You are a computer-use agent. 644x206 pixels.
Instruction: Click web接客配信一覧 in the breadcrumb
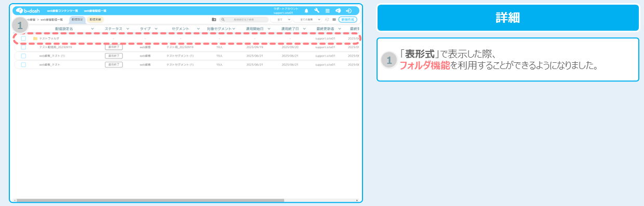click(x=51, y=19)
